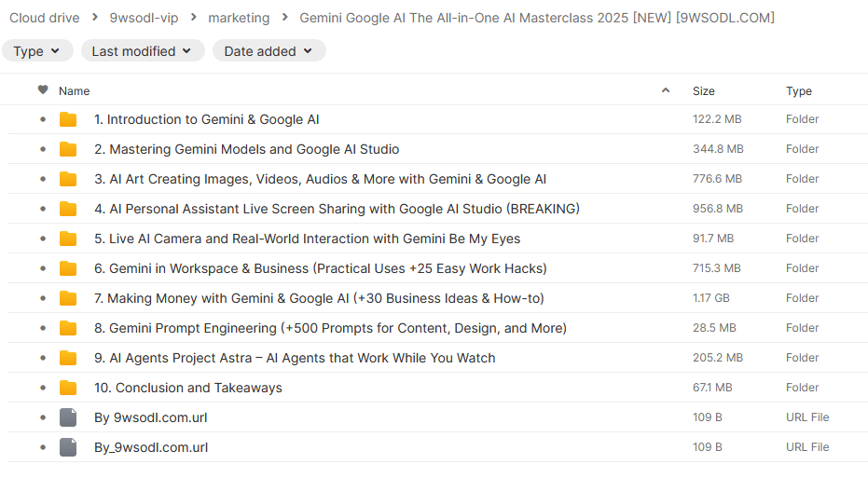
Task: Open the Date added filter dropdown
Action: tap(269, 51)
